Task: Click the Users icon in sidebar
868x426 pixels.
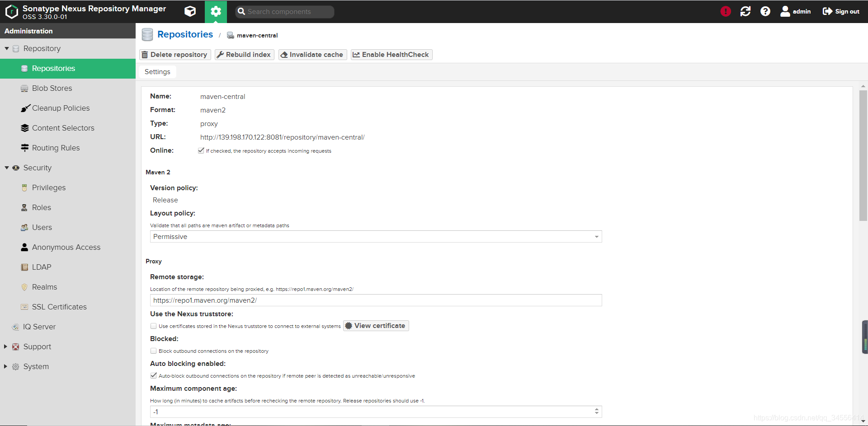Action: 24,227
